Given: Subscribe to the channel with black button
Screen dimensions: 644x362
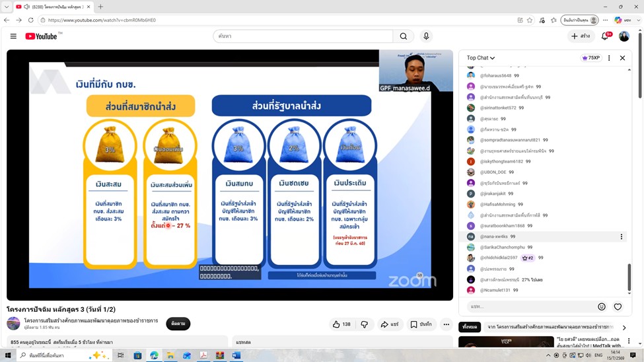Looking at the screenshot, I should click(178, 324).
